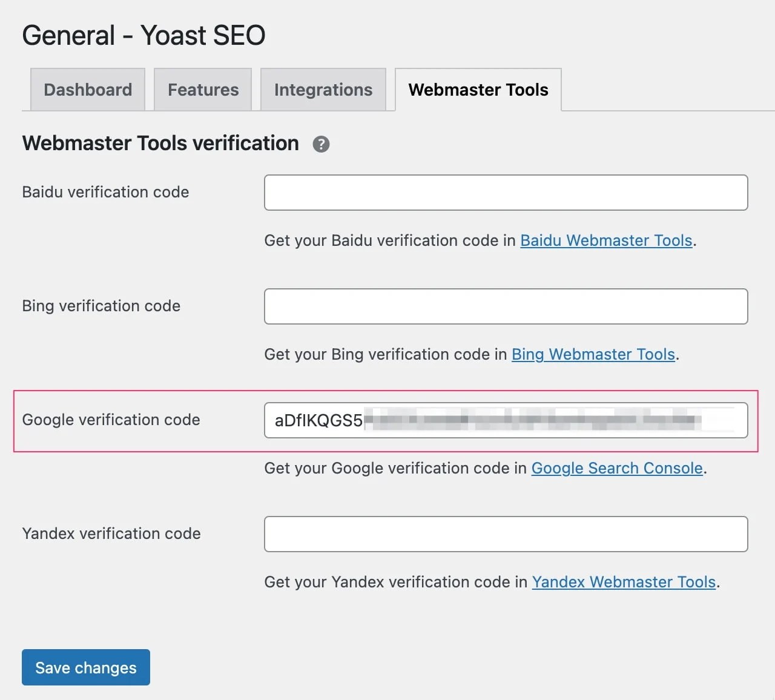Screen dimensions: 775x700
Task: Go to the Integrations tab
Action: [x=323, y=90]
